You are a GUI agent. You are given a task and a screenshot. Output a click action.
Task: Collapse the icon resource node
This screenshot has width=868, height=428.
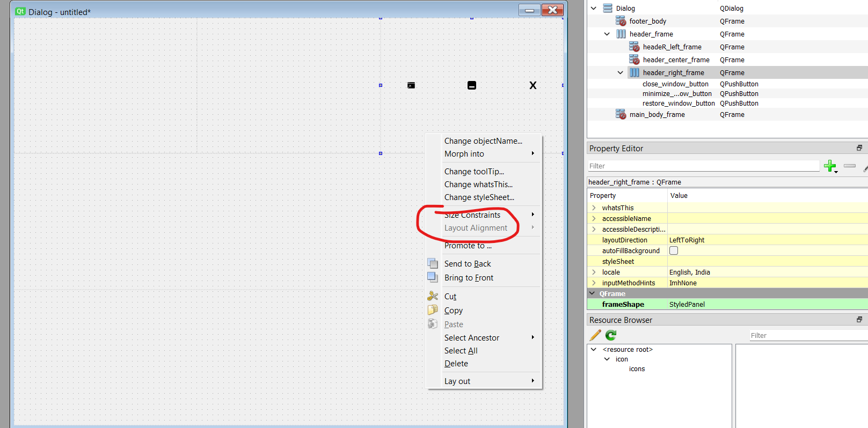click(x=607, y=359)
